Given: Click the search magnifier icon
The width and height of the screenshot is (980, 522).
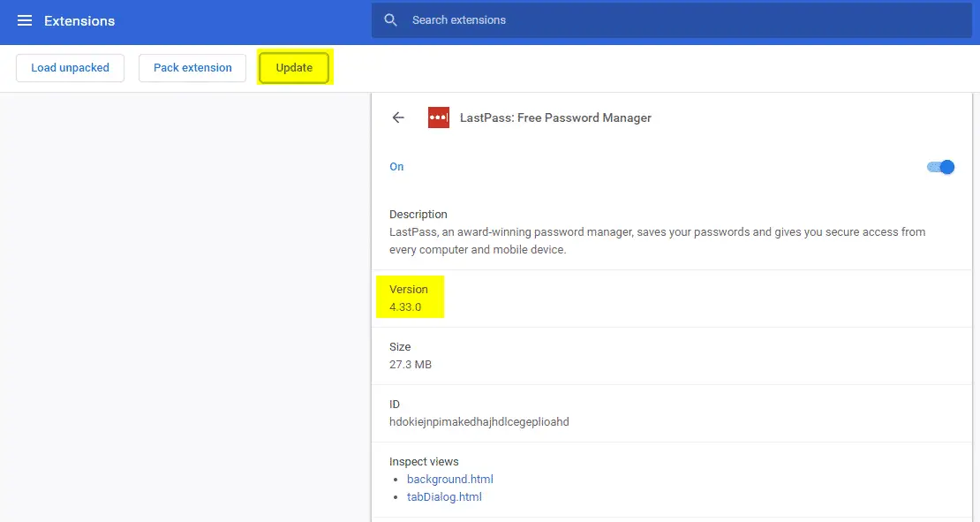Looking at the screenshot, I should (x=390, y=20).
